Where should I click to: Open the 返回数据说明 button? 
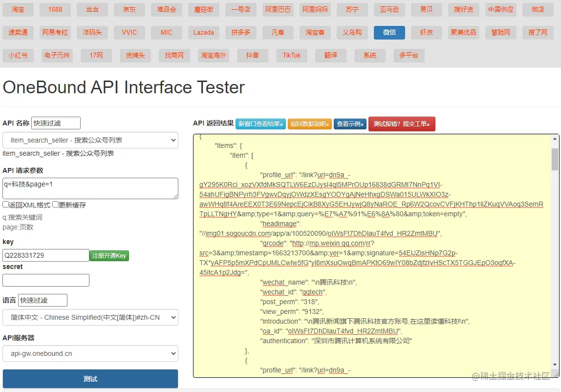click(x=310, y=124)
